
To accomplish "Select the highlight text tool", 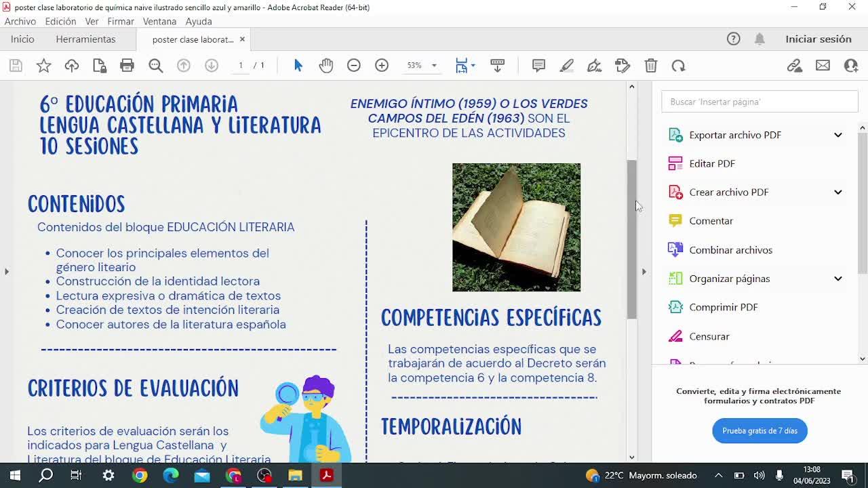I will [567, 66].
